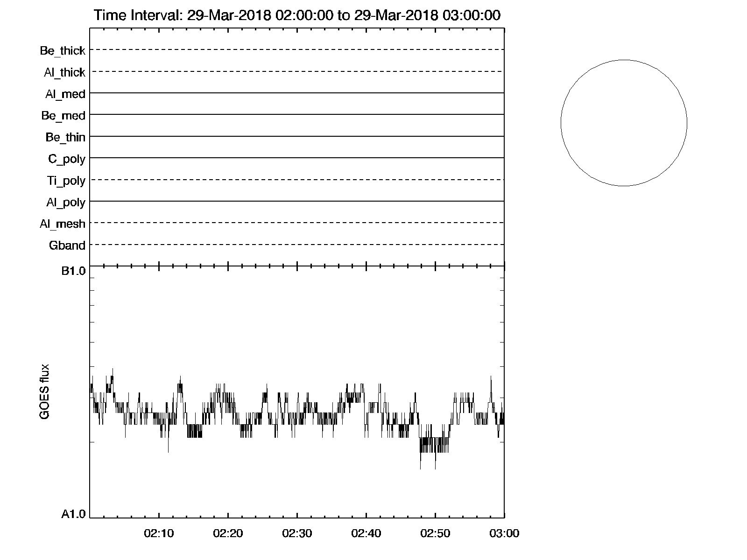This screenshot has height=560, width=747.
Task: Select the 02:50 time axis label
Action: (x=435, y=533)
